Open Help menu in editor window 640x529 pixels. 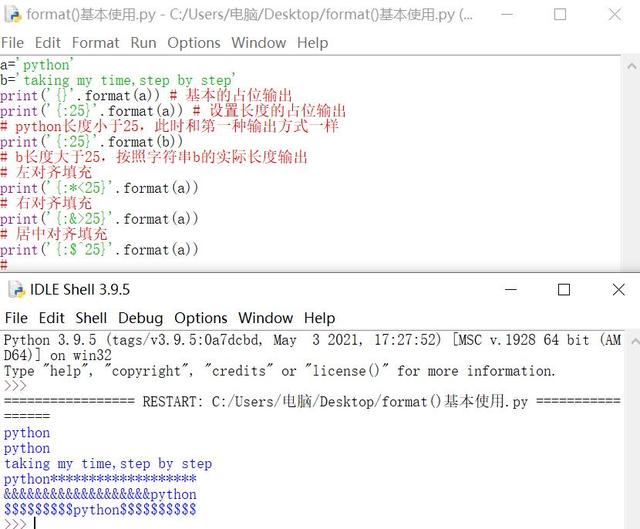pos(312,43)
